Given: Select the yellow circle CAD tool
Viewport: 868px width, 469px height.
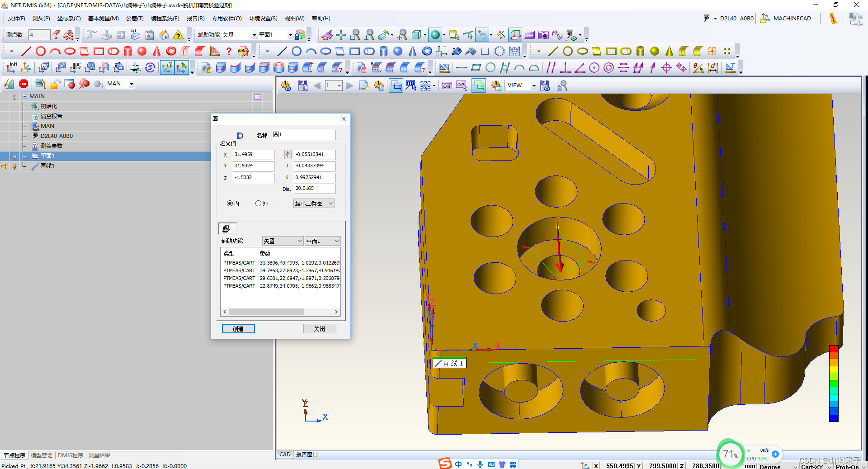Looking at the screenshot, I should [x=568, y=51].
